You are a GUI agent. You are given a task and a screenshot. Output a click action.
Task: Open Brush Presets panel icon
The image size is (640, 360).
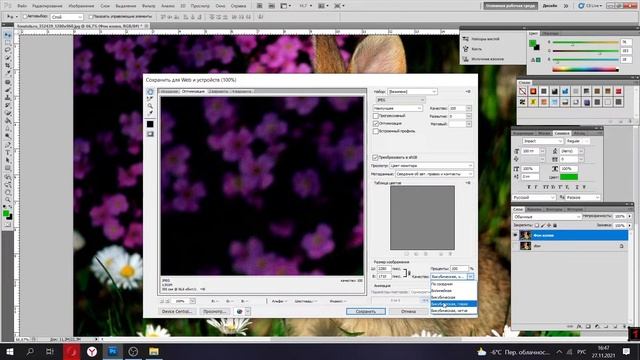(x=466, y=39)
